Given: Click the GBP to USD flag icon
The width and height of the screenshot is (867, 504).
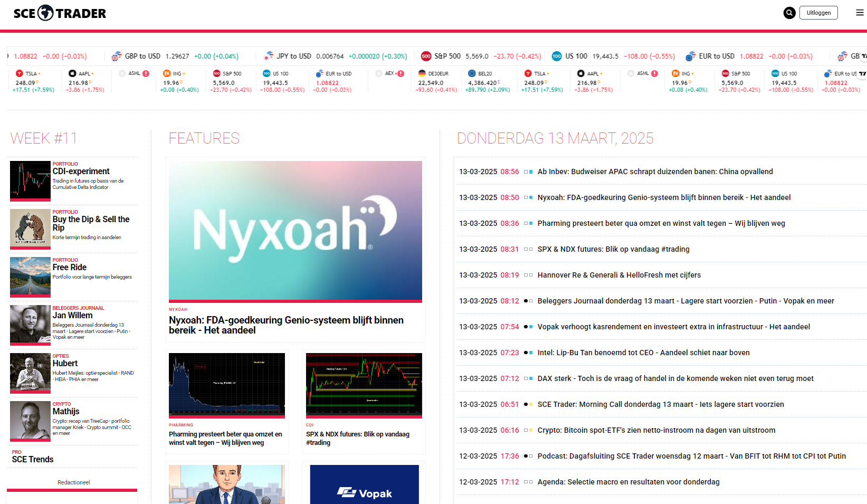Looking at the screenshot, I should point(117,56).
